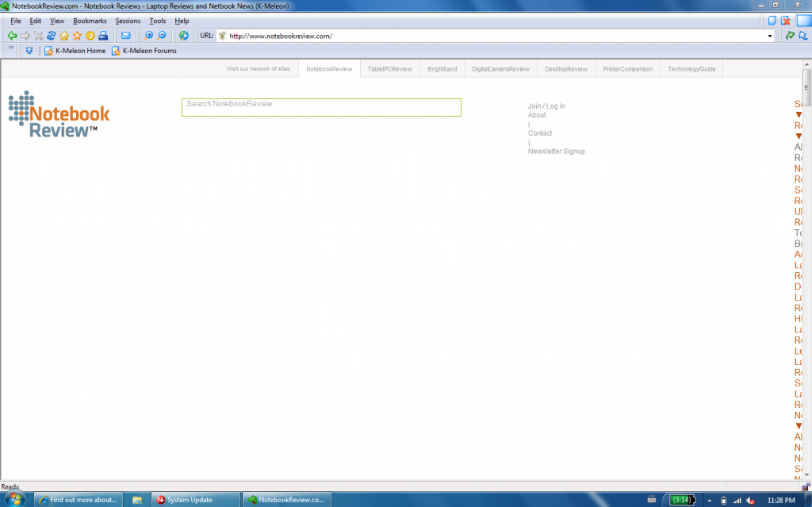Open the K-Meleon Forums bookmark
Screen dimensions: 812x507
[144, 51]
